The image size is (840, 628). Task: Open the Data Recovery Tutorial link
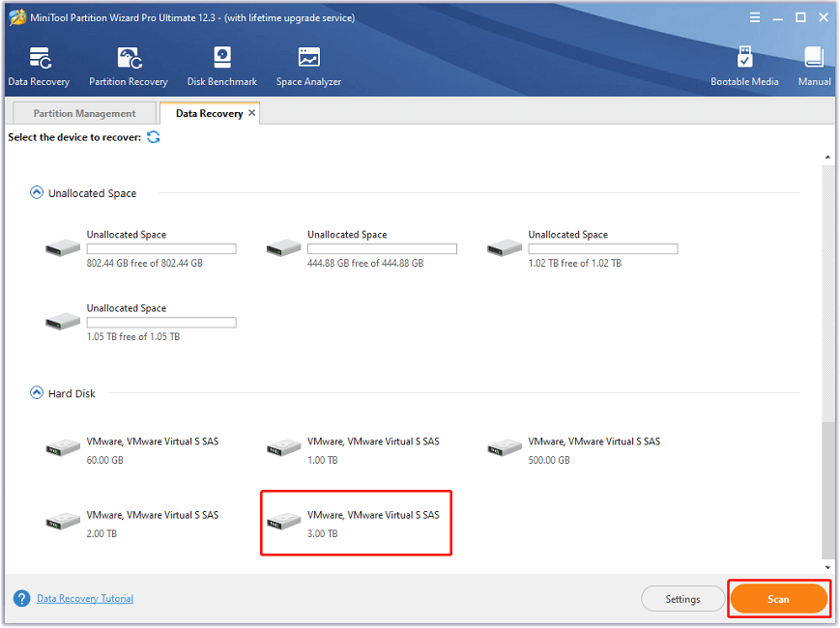pos(85,599)
